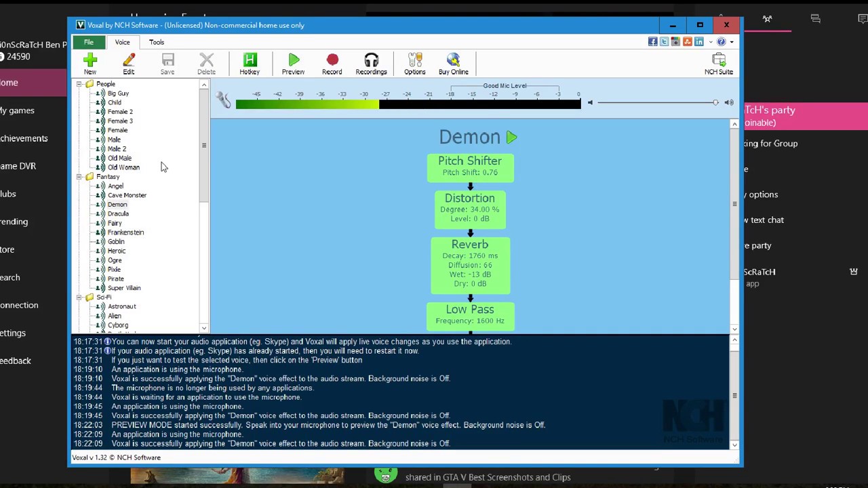Viewport: 868px width, 488px height.
Task: Click the Twitter share icon
Action: (x=664, y=42)
